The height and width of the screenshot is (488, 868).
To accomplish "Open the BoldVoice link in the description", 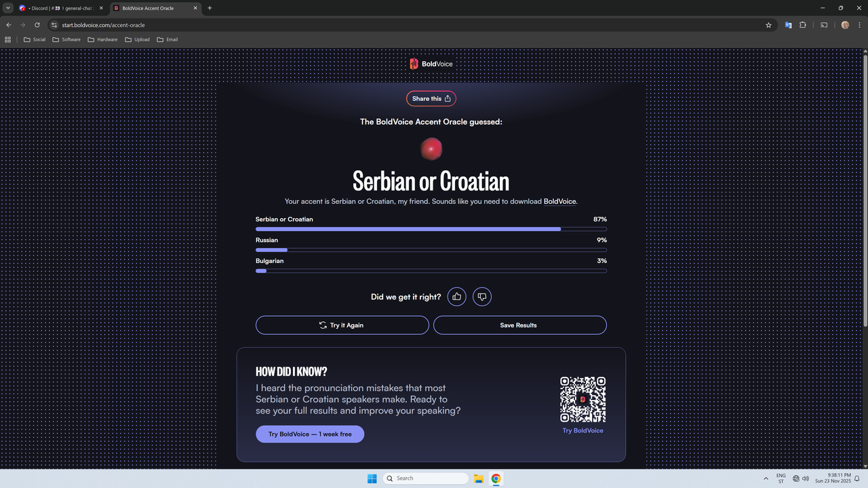I will 559,201.
